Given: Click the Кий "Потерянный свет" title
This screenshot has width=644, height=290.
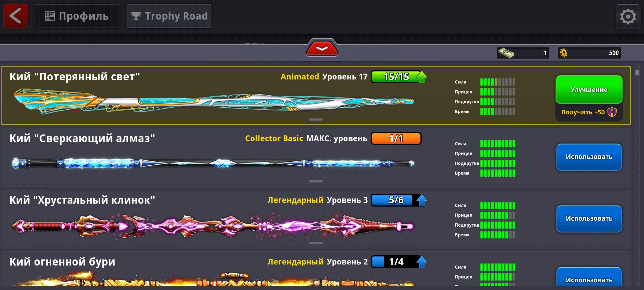Looking at the screenshot, I should pos(75,77).
